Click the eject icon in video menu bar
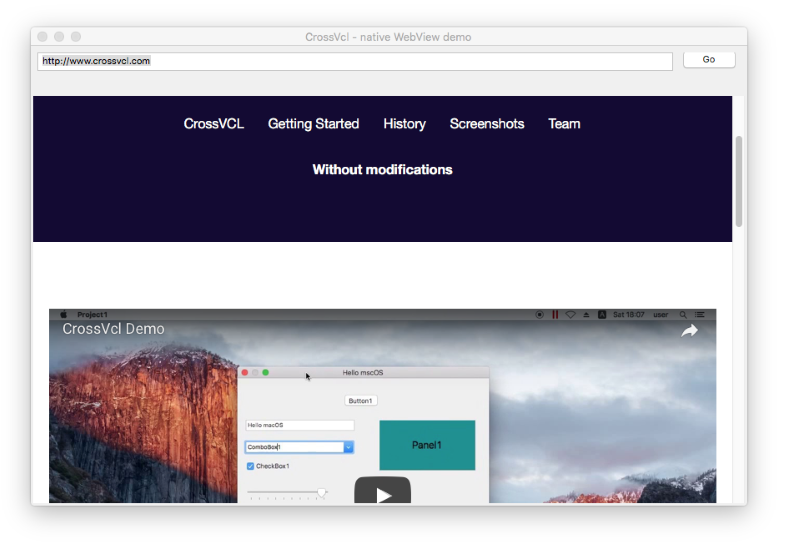Image resolution: width=800 pixels, height=545 pixels. (586, 314)
